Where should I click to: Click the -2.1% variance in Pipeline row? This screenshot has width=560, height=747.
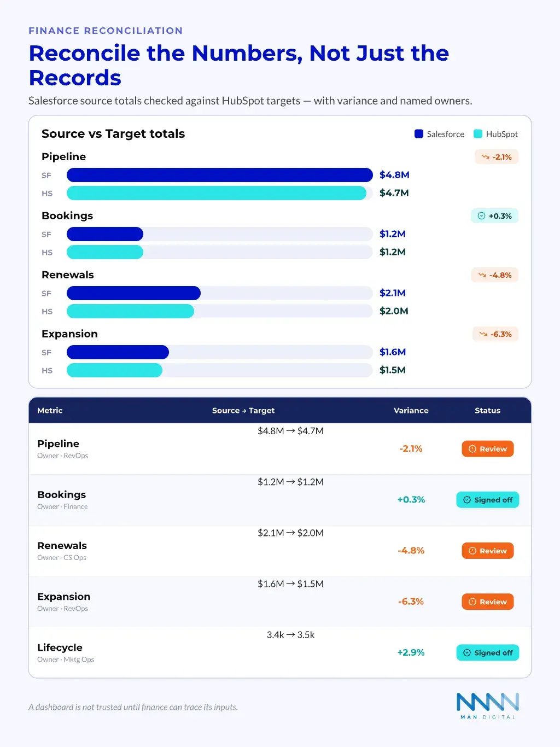(x=411, y=448)
